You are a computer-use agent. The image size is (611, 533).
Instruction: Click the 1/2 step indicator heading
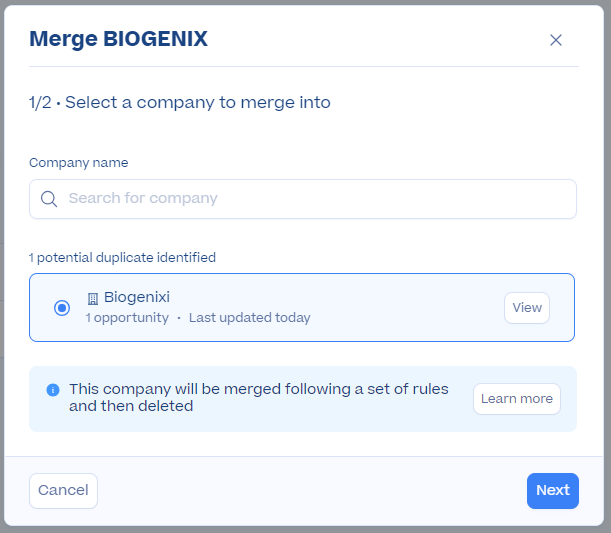pos(180,102)
